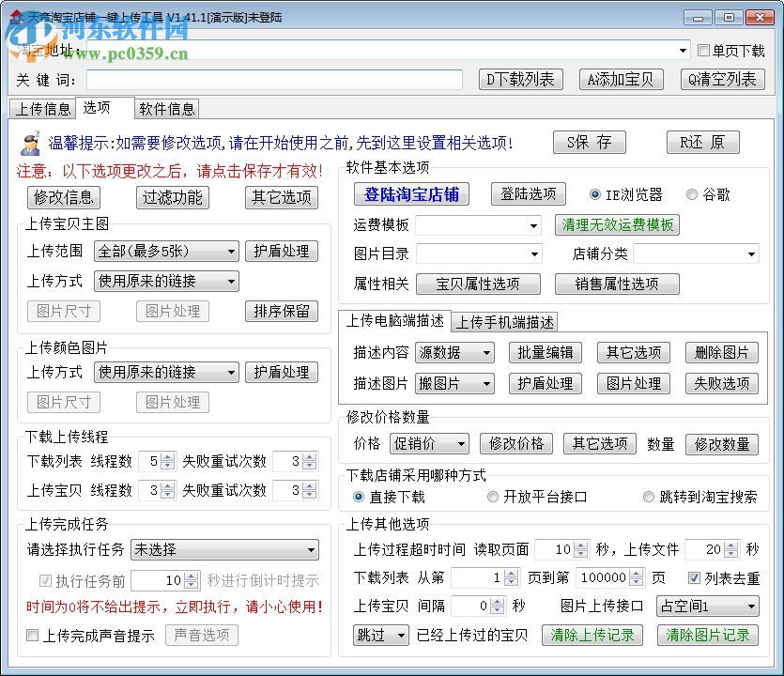Click the 登陆淘宝店铺 button
This screenshot has width=784, height=676.
click(412, 194)
